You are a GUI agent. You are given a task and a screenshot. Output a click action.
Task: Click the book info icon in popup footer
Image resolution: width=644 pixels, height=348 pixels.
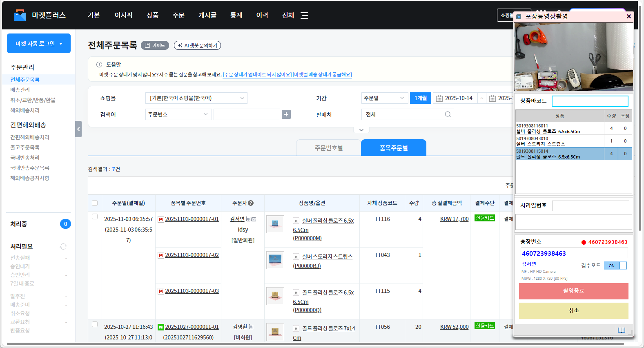click(x=621, y=330)
